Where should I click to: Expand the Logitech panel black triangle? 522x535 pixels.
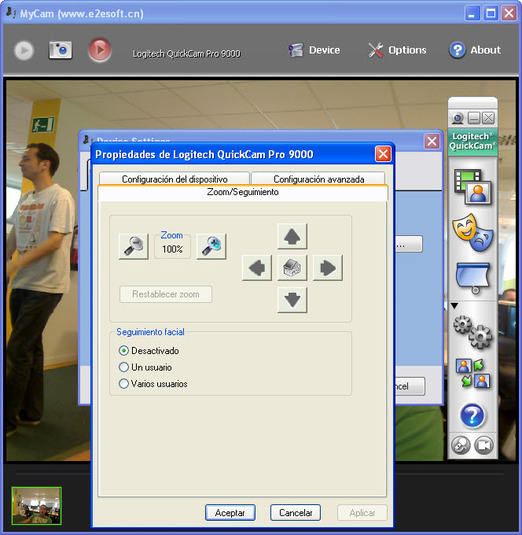point(454,306)
